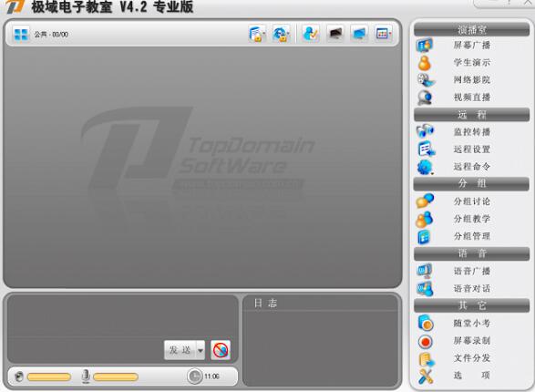535x392 pixels.
Task: Expand the 发送 dropdown arrow
Action: [x=201, y=350]
